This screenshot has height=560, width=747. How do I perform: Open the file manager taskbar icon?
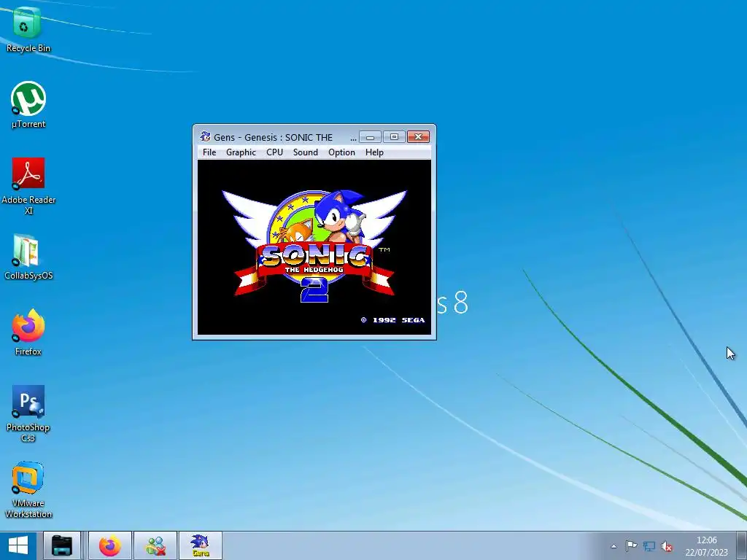[62, 545]
